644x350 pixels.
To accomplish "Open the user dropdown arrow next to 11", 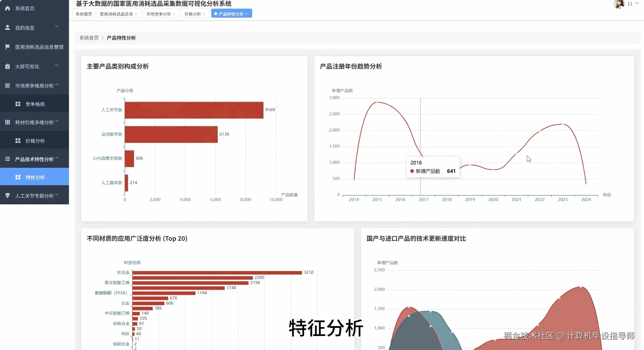I will click(x=637, y=3).
